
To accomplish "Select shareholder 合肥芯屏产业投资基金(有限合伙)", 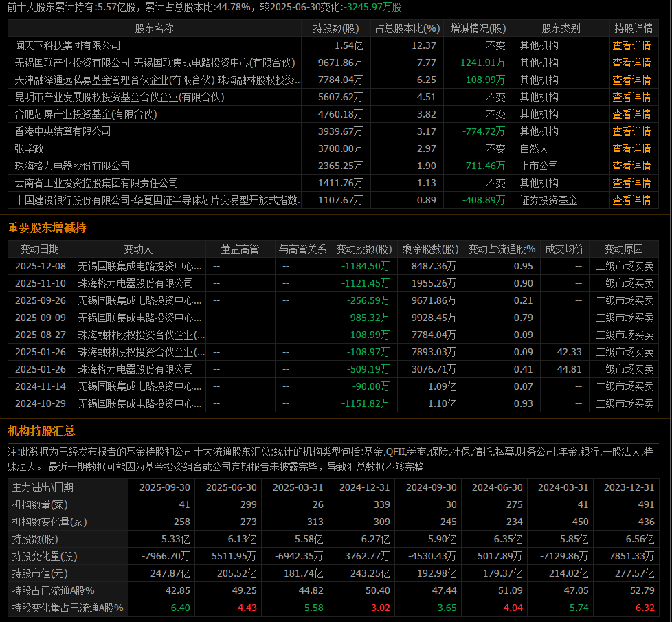I will pyautogui.click(x=86, y=114).
